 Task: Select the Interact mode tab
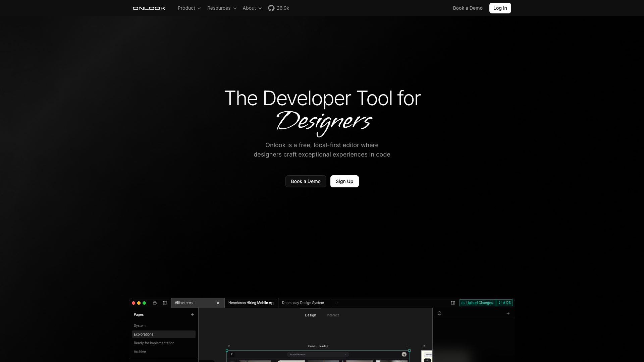click(x=333, y=315)
